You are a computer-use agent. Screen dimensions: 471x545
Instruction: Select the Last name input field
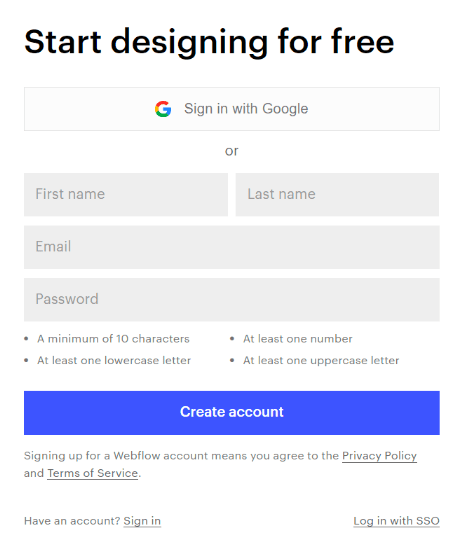pos(337,194)
